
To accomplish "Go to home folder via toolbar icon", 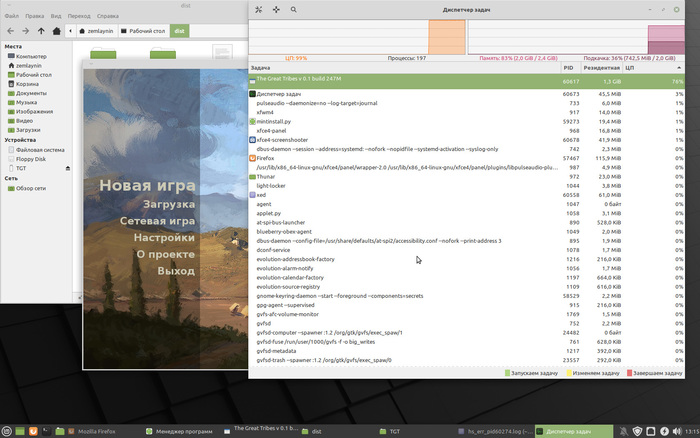I will pyautogui.click(x=57, y=31).
